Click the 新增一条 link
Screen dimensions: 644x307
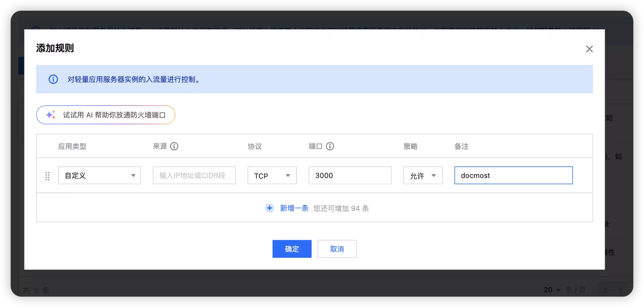coord(294,208)
